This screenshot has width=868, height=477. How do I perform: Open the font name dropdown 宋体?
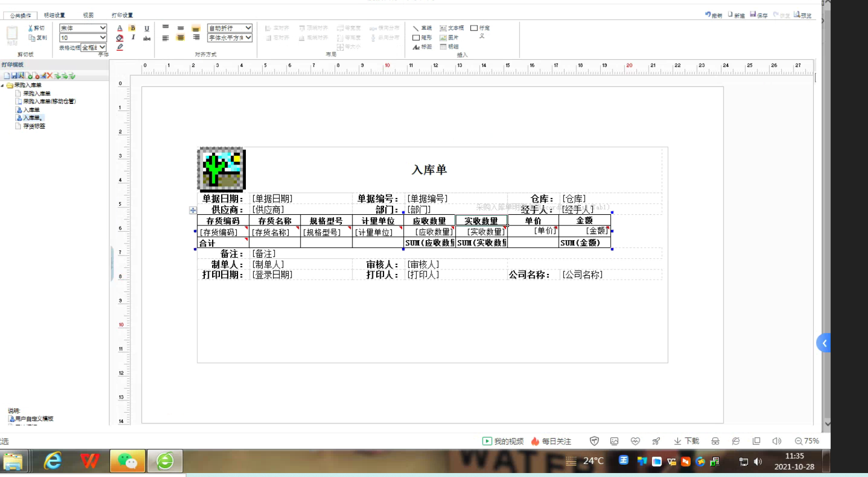click(83, 28)
